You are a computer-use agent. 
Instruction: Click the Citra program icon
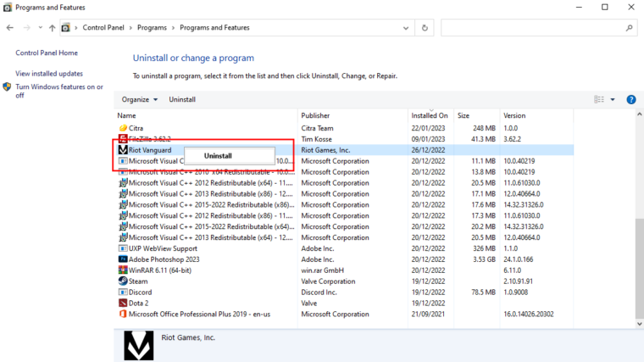(x=123, y=128)
